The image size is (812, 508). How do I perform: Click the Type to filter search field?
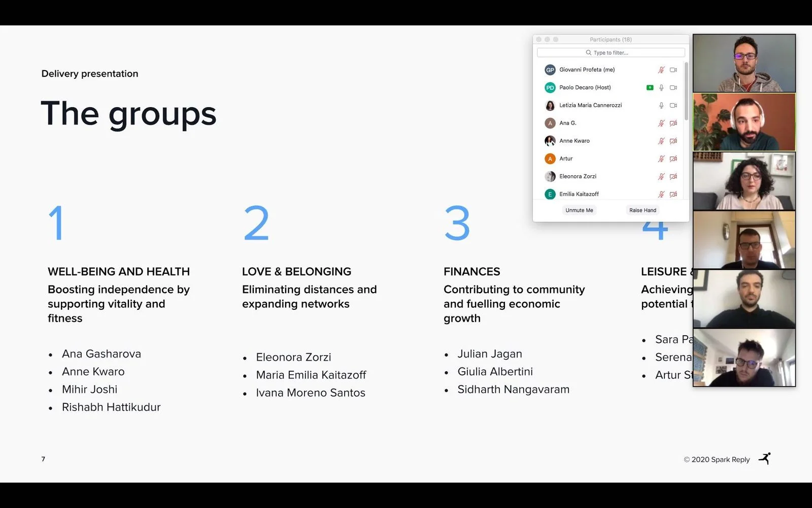(x=611, y=53)
